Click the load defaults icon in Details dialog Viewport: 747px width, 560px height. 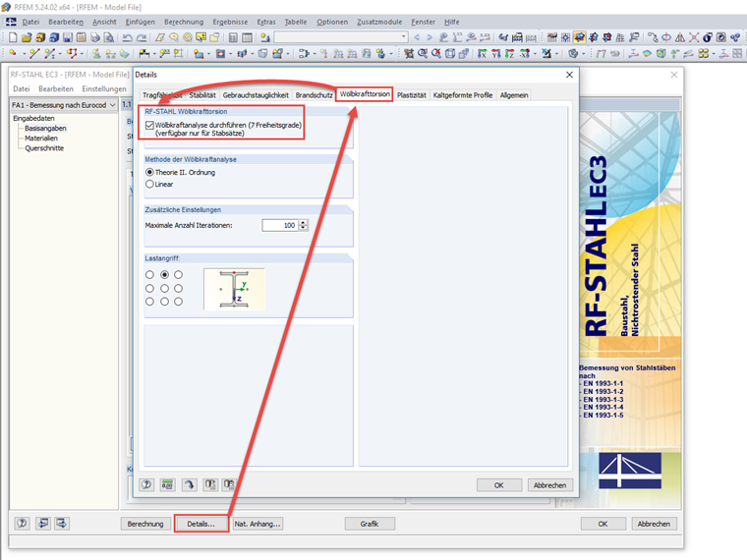coord(210,484)
